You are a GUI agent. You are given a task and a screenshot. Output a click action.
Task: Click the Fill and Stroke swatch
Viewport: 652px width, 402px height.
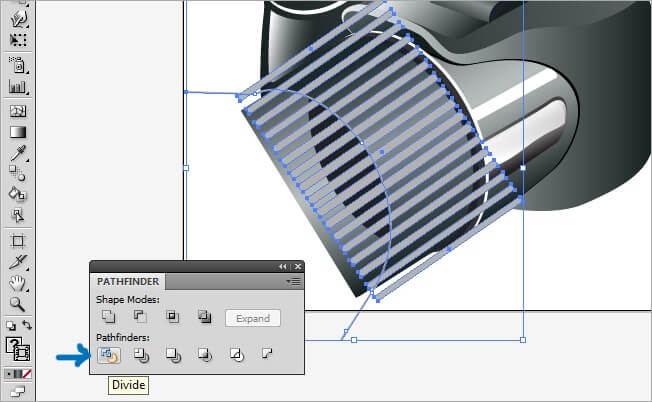coord(17,349)
